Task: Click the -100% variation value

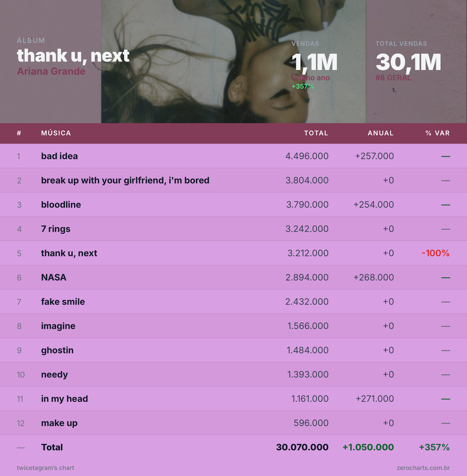Action: 436,253
